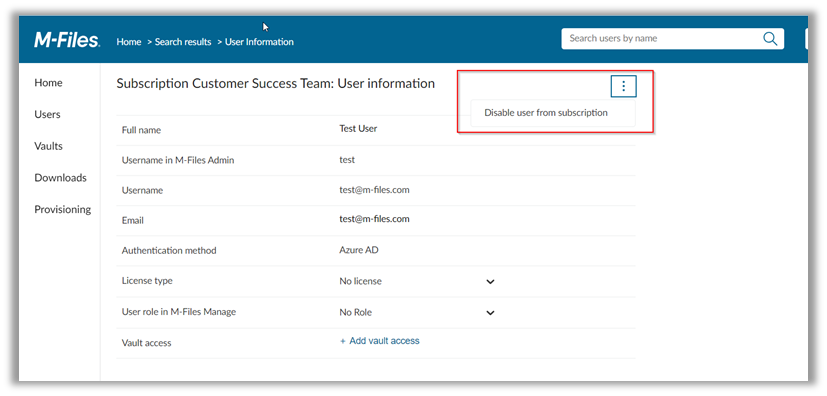
Task: Click the search magnifier icon
Action: click(x=770, y=38)
